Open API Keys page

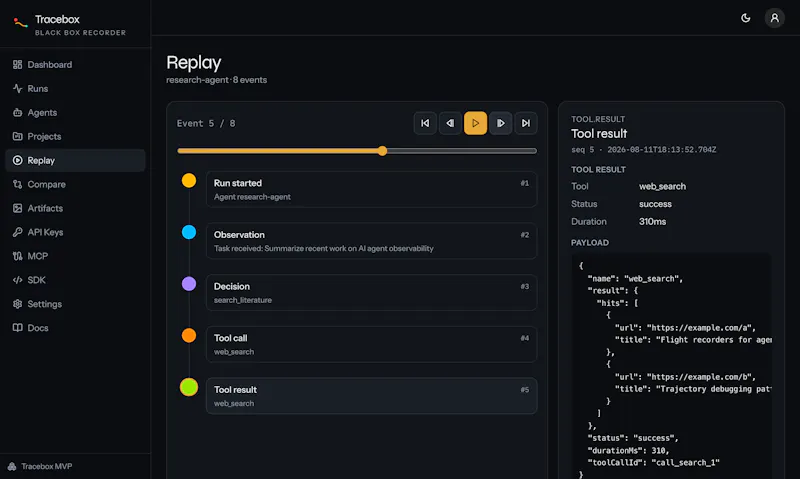coord(76,232)
